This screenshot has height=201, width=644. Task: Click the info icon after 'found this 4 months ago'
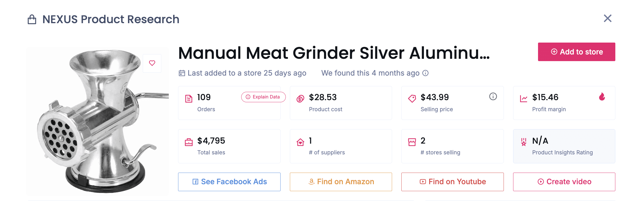point(425,73)
